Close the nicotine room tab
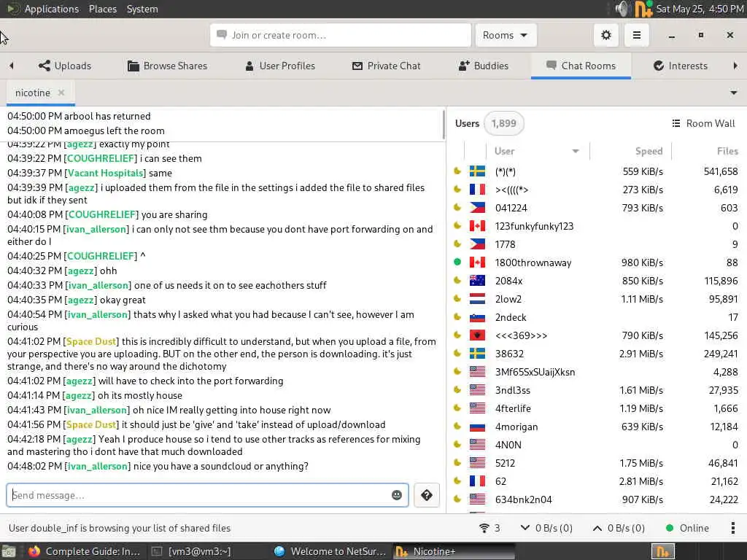The image size is (747, 560). point(61,93)
